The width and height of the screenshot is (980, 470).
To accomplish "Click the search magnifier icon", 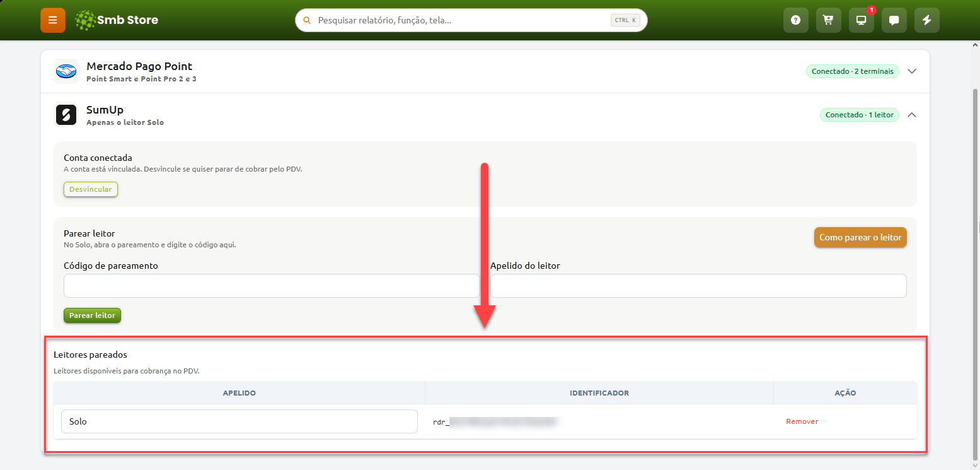I will (307, 20).
